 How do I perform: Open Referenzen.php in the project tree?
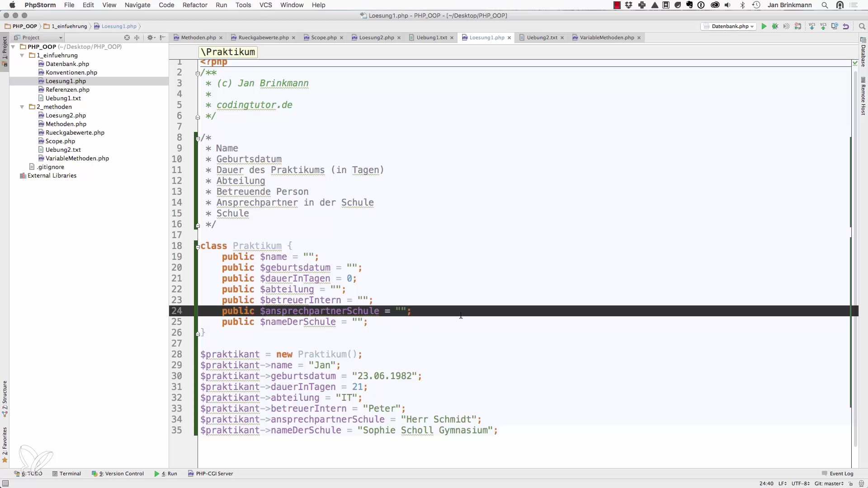click(x=67, y=89)
